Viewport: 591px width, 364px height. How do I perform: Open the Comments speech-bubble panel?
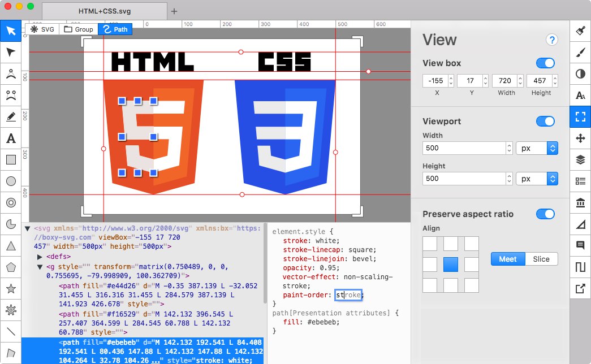click(580, 246)
